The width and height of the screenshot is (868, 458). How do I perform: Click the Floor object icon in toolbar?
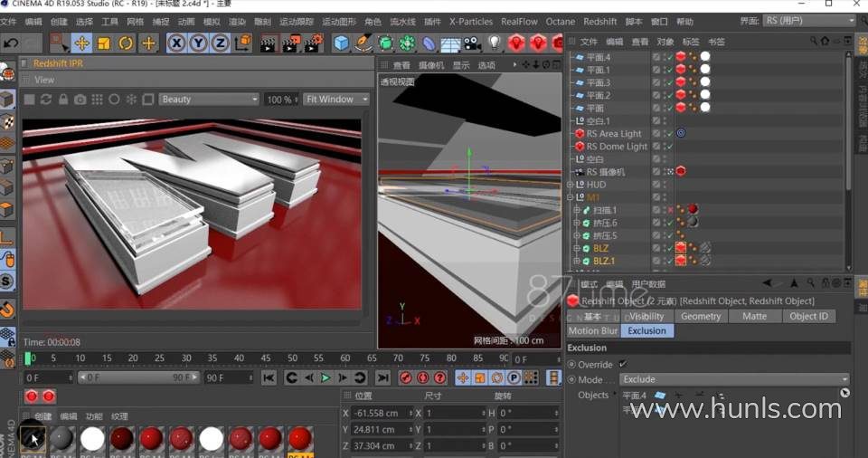pos(450,43)
